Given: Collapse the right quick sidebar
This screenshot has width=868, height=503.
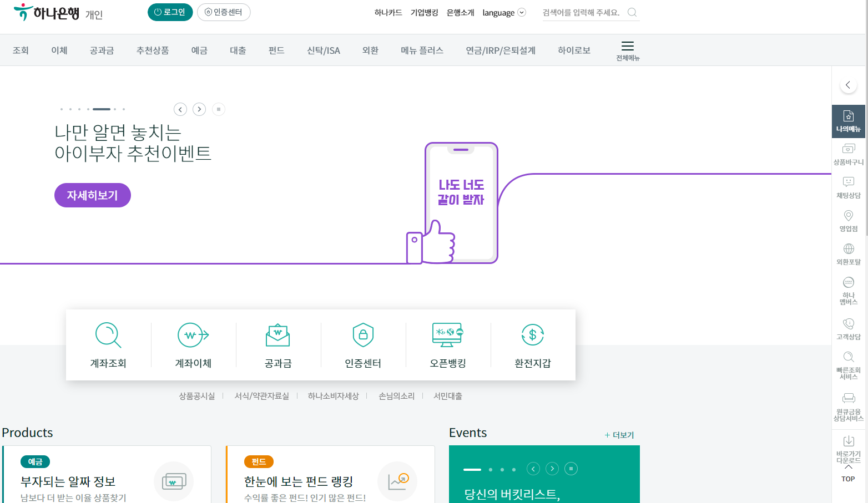Looking at the screenshot, I should [x=848, y=85].
